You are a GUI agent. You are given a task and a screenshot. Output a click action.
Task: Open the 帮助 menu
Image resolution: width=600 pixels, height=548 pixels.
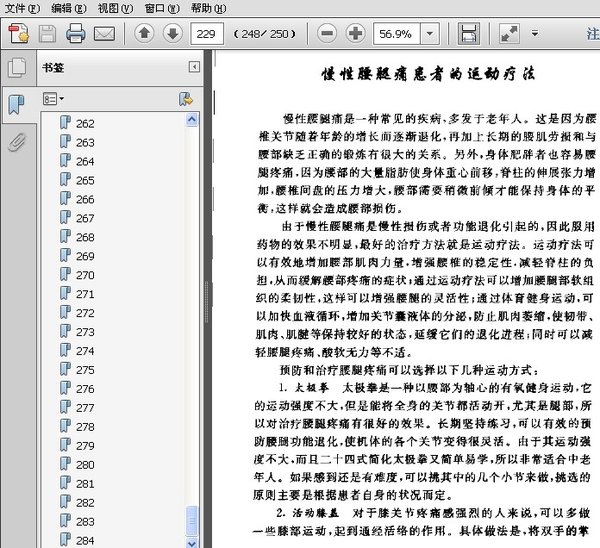coord(209,8)
